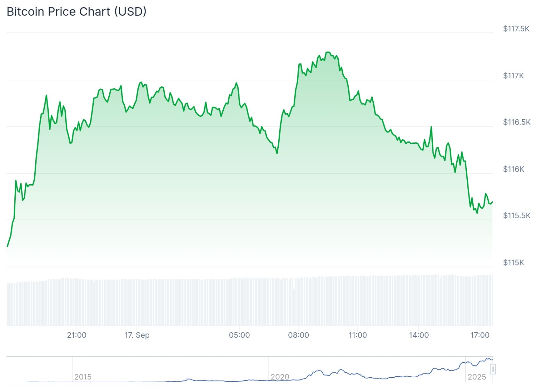
Task: Select the $115.5K price axis label
Action: click(x=516, y=215)
